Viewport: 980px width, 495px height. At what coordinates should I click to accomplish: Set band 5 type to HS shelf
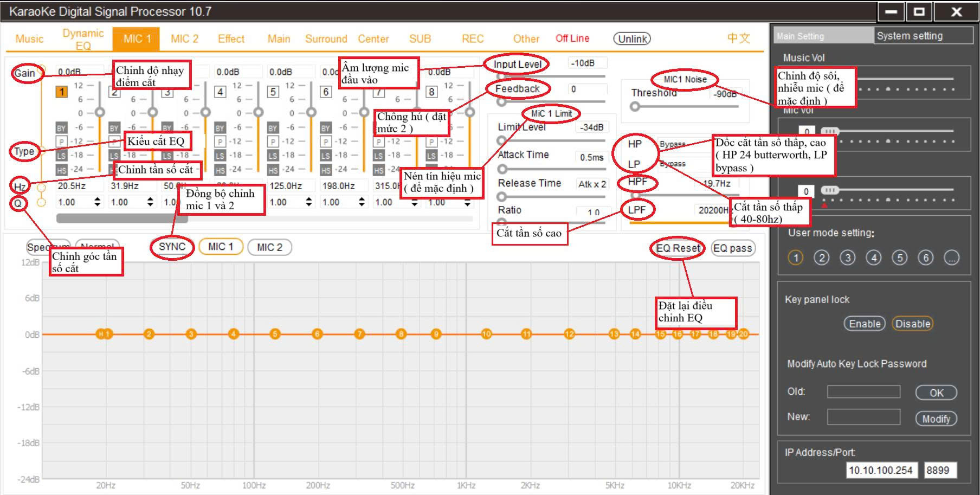coord(273,170)
